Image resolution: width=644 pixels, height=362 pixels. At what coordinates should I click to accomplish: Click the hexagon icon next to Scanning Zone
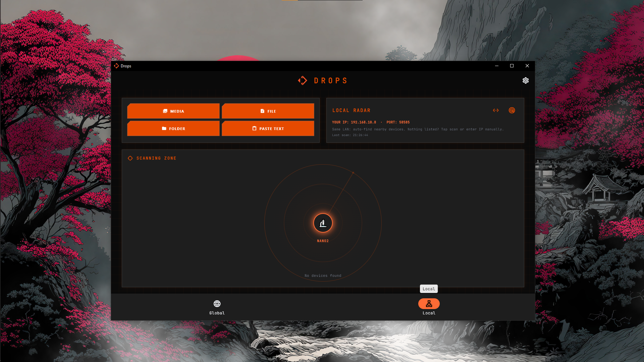130,158
